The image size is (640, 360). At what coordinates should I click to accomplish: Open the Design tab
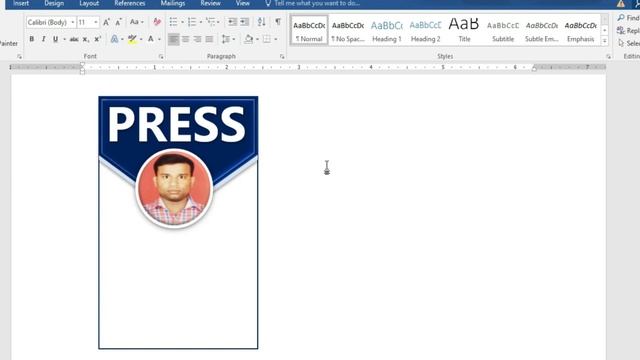click(54, 3)
